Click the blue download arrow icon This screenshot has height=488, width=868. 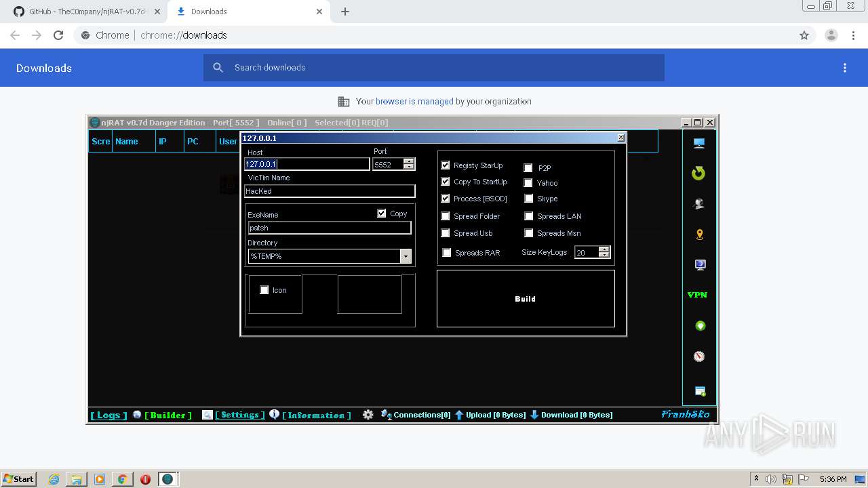pyautogui.click(x=534, y=415)
